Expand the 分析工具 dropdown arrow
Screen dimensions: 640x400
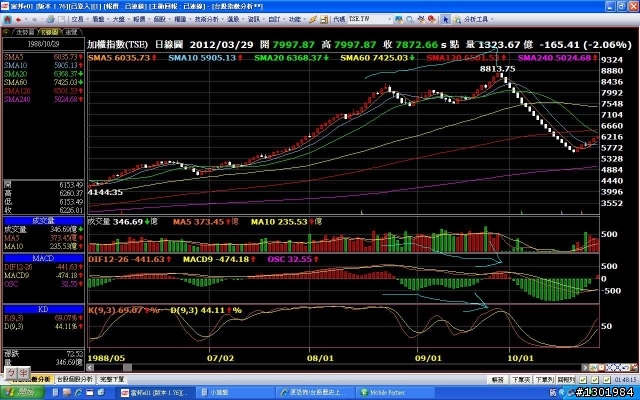[x=492, y=19]
